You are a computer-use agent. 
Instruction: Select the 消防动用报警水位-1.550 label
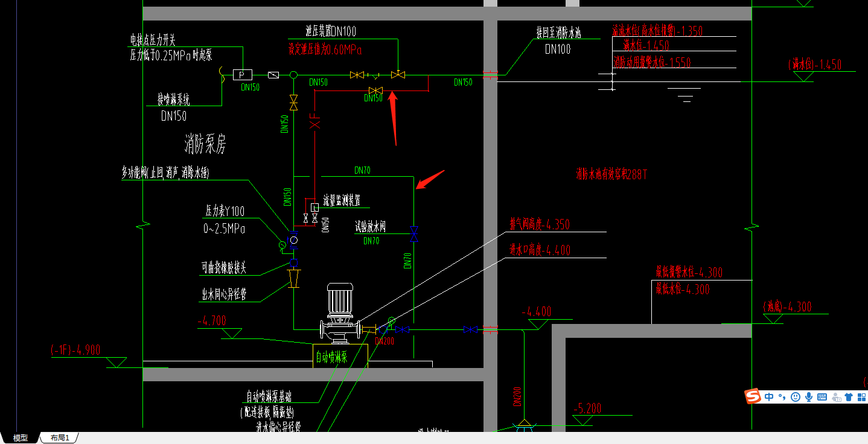pyautogui.click(x=652, y=63)
